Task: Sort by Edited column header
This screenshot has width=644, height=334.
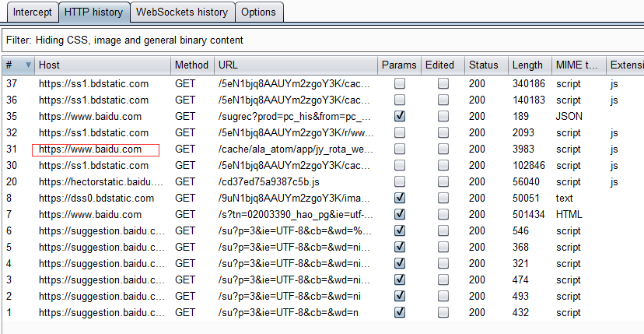Action: coord(443,65)
